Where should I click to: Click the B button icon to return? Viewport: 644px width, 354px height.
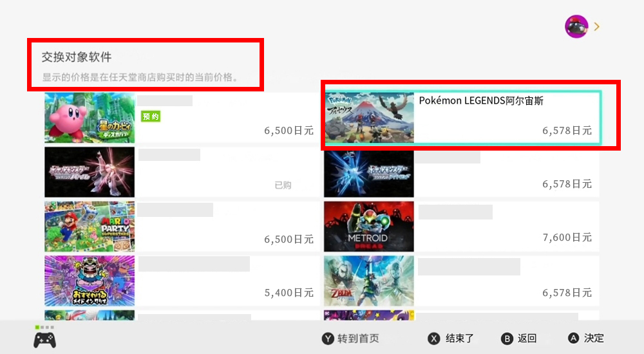[x=507, y=339]
